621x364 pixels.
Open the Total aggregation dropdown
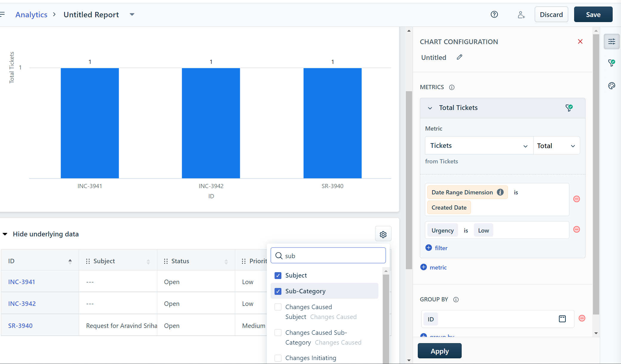(556, 145)
